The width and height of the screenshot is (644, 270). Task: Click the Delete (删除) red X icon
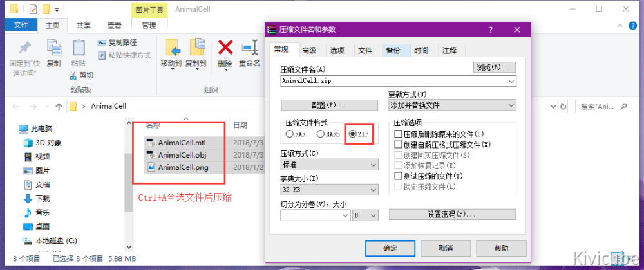tap(225, 48)
